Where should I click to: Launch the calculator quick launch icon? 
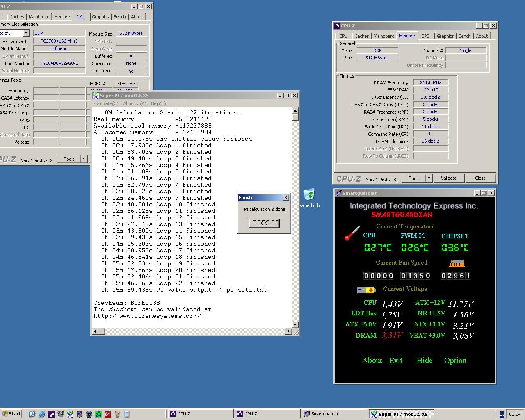127,414
